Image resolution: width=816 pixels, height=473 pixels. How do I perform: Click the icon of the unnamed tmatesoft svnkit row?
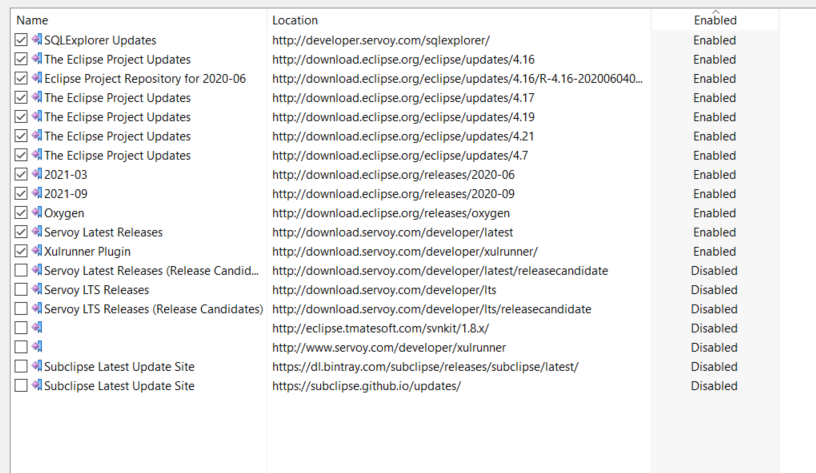pos(36,328)
